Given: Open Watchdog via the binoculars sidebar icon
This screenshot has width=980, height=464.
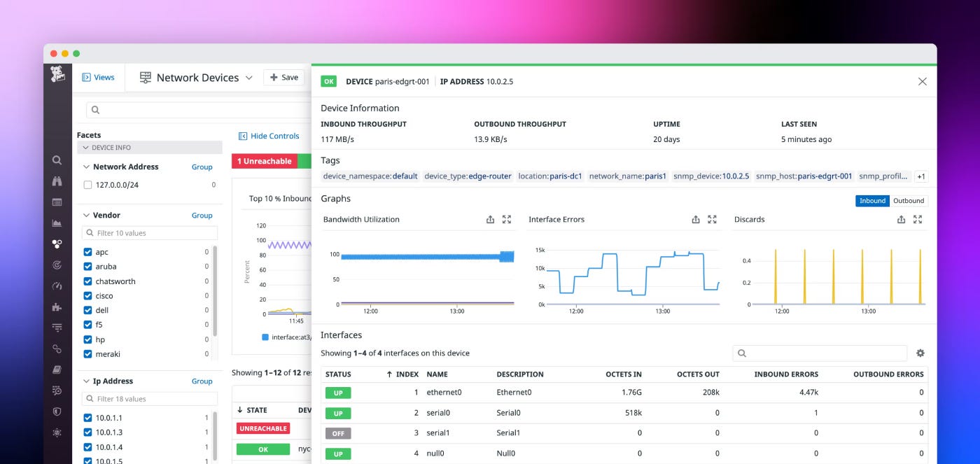Looking at the screenshot, I should click(x=57, y=181).
